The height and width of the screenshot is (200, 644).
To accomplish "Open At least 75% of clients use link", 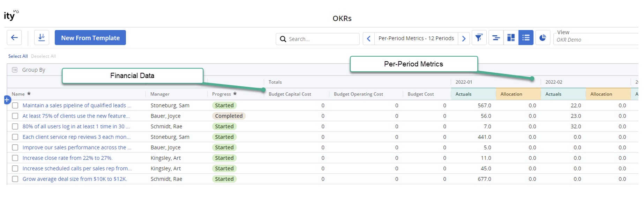I will 76,116.
